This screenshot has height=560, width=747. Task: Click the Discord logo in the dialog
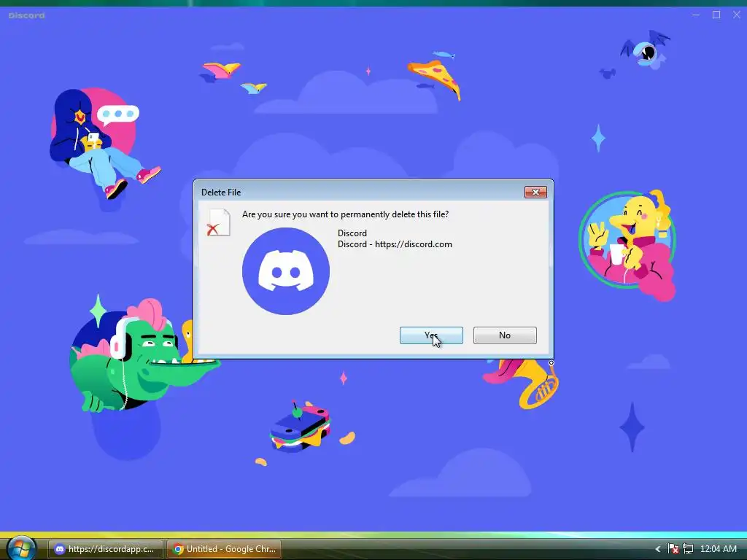(286, 271)
